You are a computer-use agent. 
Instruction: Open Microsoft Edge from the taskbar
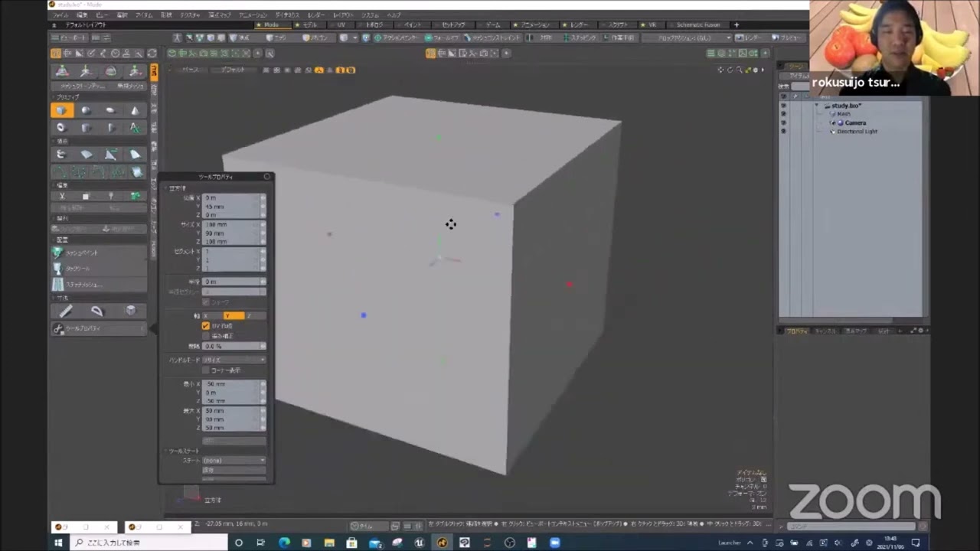click(284, 543)
